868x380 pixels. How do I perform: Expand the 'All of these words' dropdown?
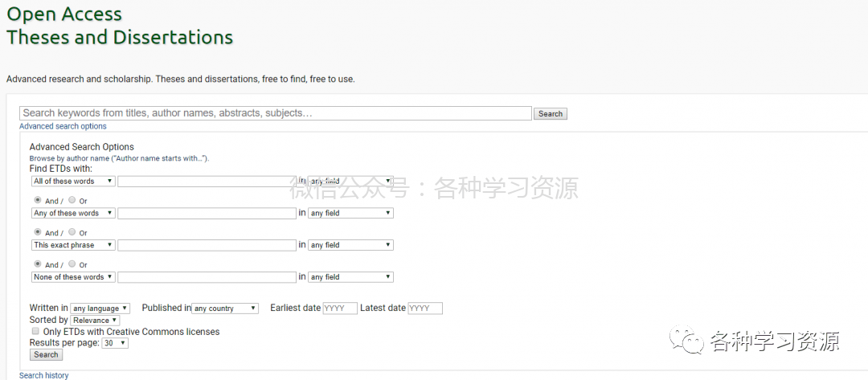[x=73, y=182]
